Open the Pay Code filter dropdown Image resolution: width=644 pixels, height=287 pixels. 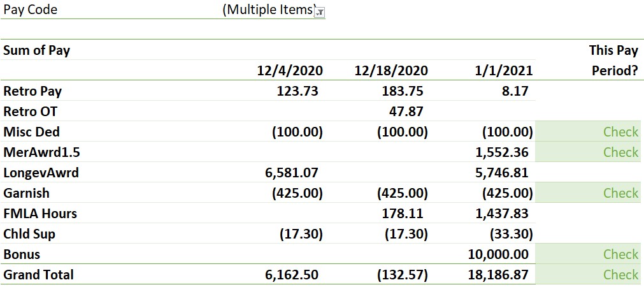(320, 12)
